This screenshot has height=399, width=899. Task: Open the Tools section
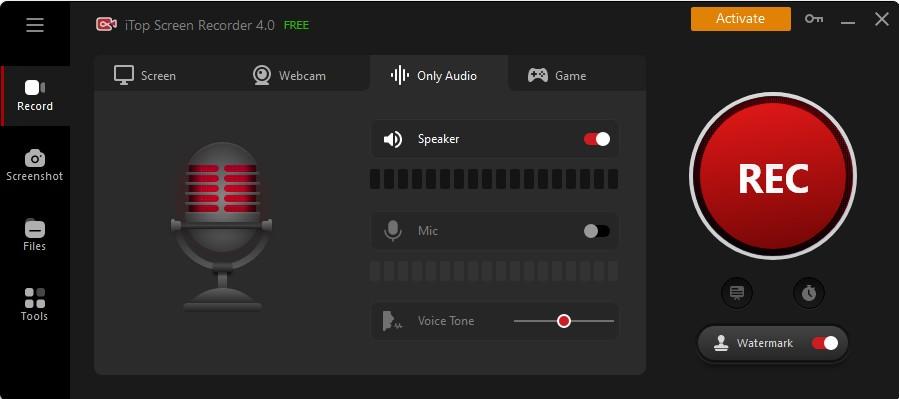coord(34,305)
